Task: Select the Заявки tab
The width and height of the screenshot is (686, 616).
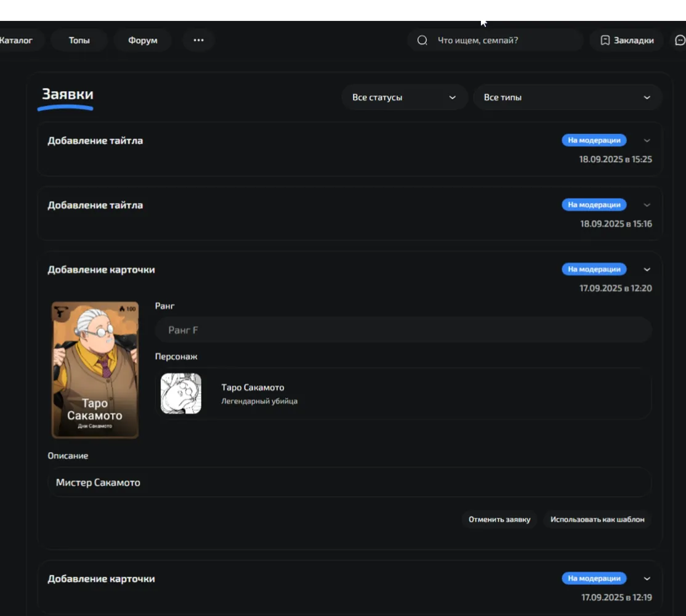Action: pos(67,94)
